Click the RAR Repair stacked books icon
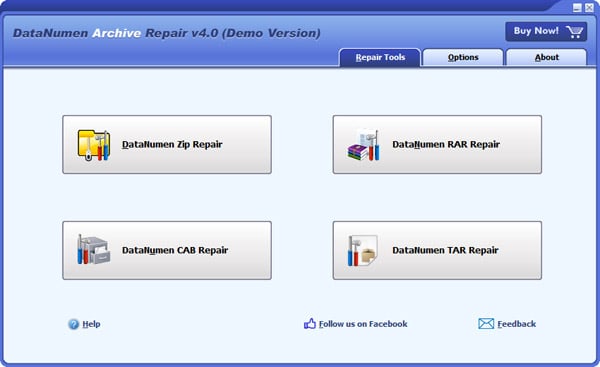Image resolution: width=600 pixels, height=367 pixels. 364,145
